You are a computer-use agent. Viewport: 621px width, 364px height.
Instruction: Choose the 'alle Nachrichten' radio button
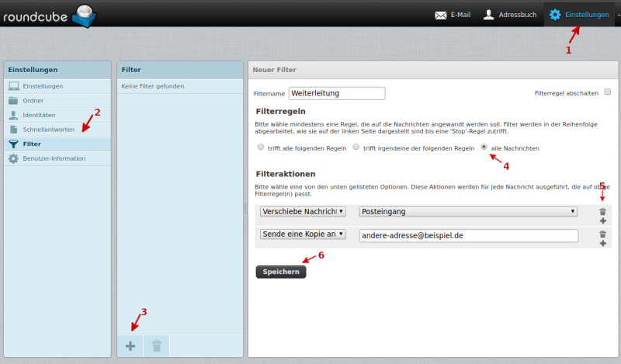[485, 147]
